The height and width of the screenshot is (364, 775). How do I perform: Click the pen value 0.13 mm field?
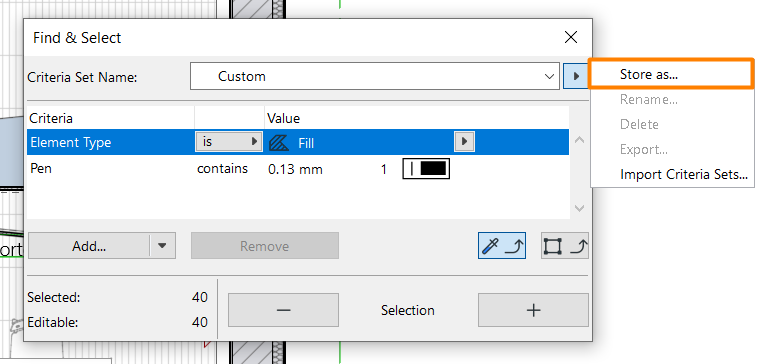click(295, 170)
